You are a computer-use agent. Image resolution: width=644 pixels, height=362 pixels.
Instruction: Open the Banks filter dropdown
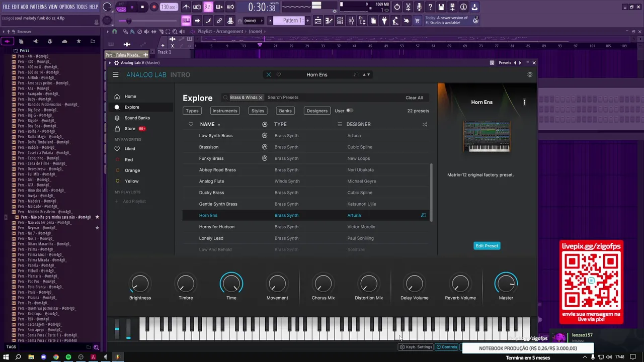click(x=285, y=111)
